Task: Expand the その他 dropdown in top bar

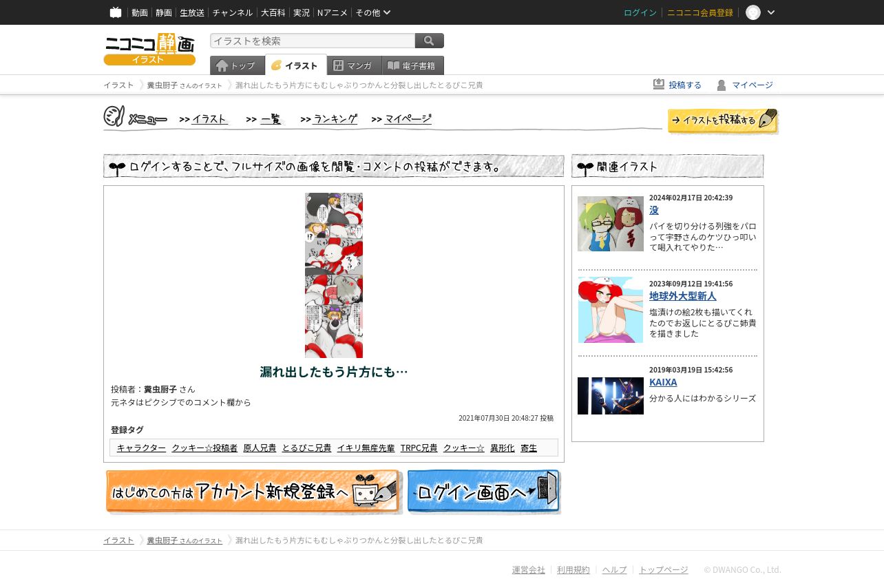Action: [x=373, y=12]
